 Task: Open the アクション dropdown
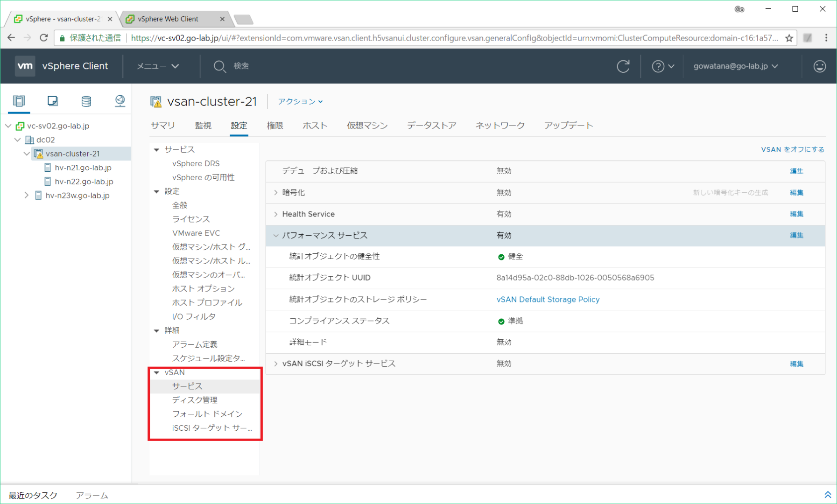point(300,101)
